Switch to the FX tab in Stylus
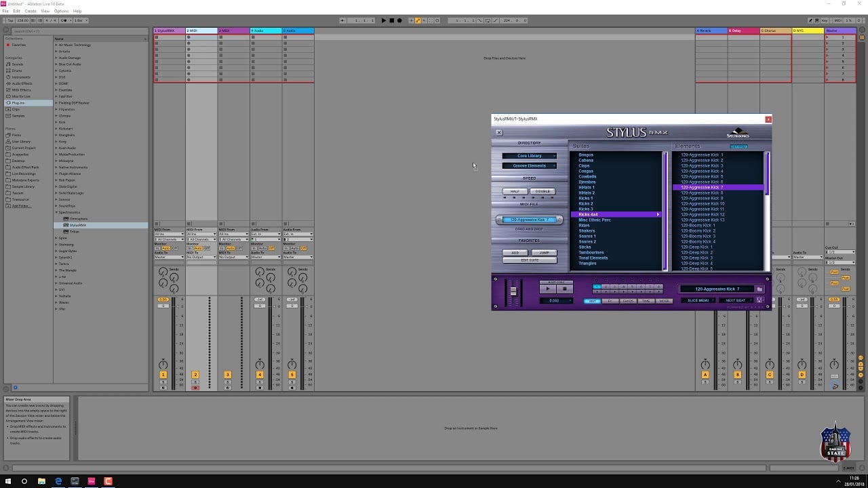 [x=610, y=301]
